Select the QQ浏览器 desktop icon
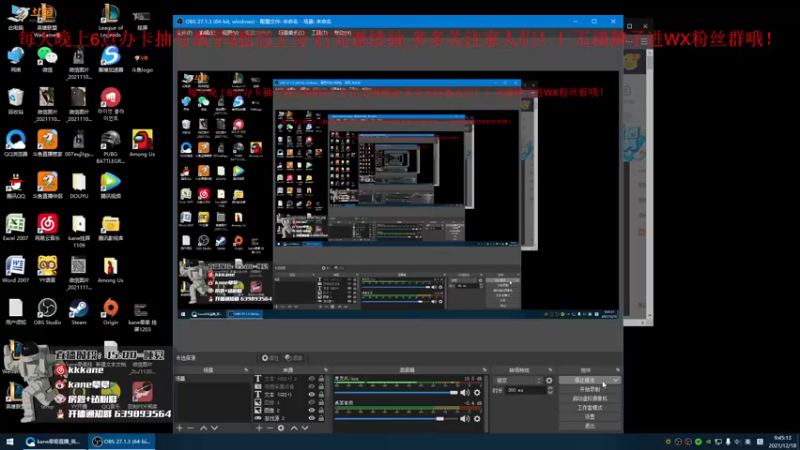The width and height of the screenshot is (800, 450). pos(16,143)
